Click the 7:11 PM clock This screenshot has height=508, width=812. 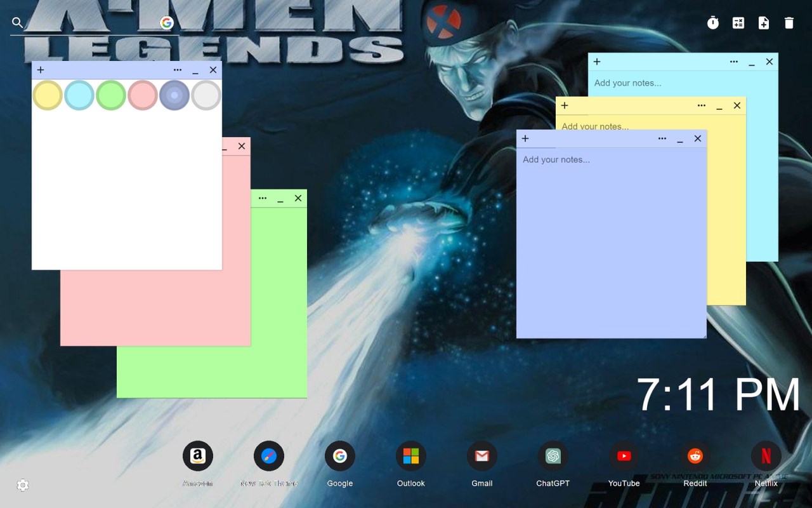coord(719,395)
